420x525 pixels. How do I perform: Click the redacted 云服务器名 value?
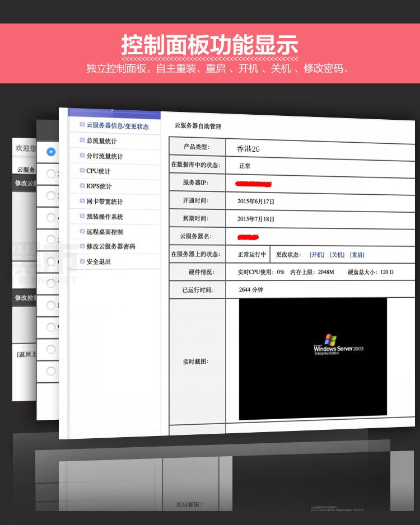[248, 237]
